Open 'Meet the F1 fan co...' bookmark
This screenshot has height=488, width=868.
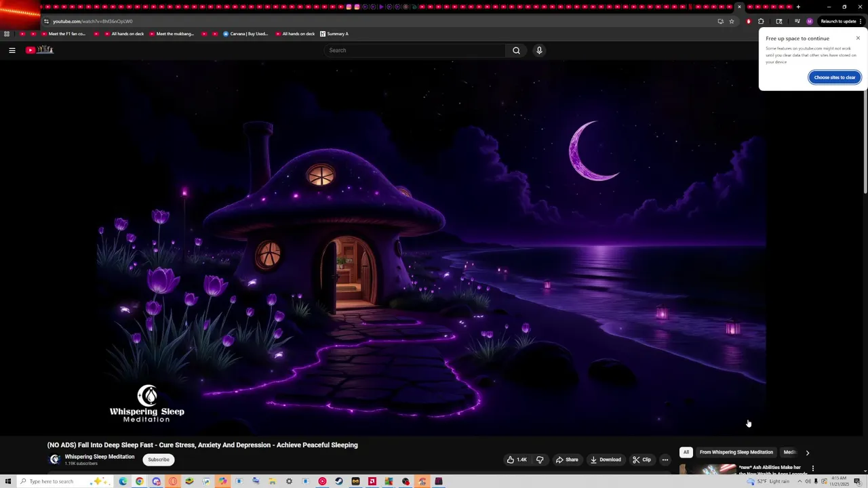[62, 34]
